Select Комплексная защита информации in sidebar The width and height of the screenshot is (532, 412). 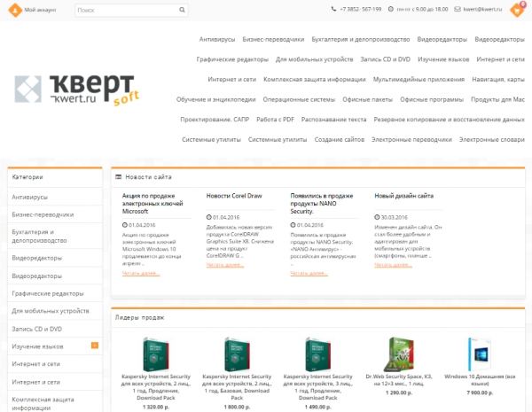tap(43, 403)
